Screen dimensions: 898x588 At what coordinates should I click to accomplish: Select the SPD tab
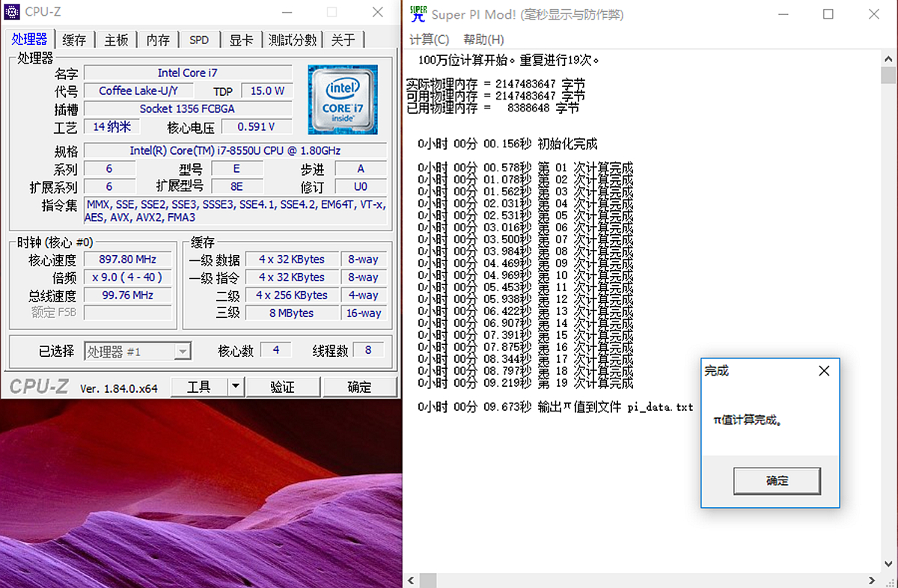pos(198,39)
